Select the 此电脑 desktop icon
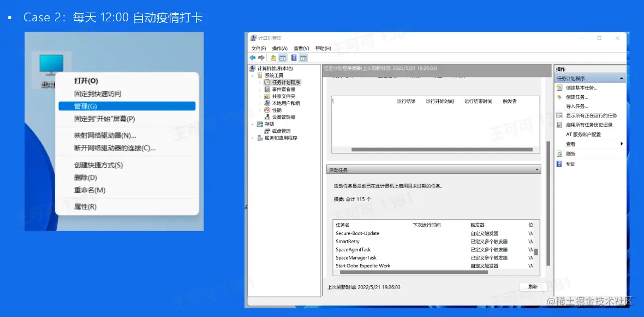 (x=51, y=71)
